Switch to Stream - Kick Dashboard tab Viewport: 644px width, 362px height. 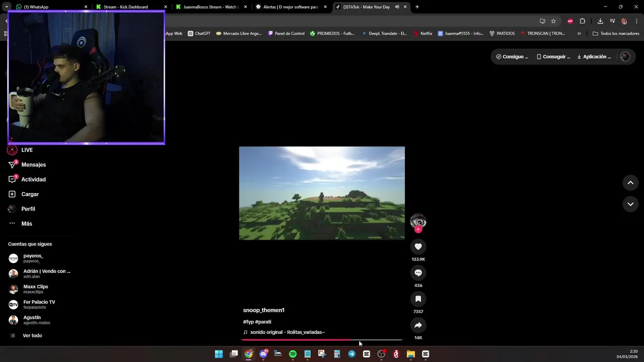(131, 7)
